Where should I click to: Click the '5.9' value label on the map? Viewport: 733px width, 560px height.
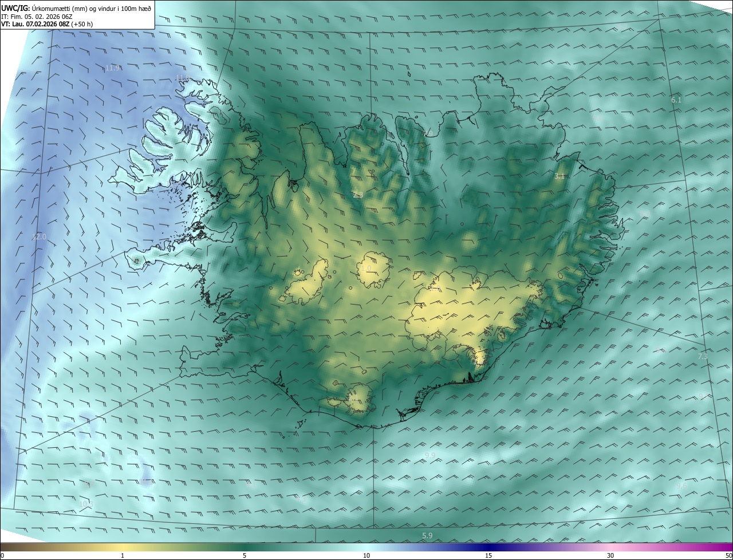[427, 535]
